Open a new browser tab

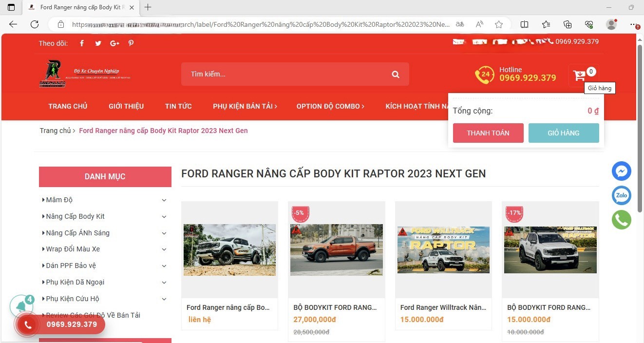tap(148, 7)
